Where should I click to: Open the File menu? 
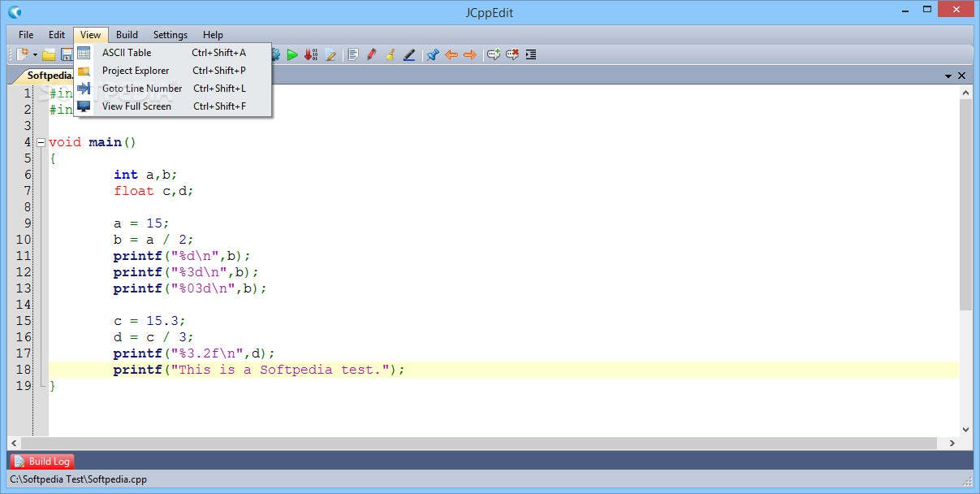[x=26, y=35]
